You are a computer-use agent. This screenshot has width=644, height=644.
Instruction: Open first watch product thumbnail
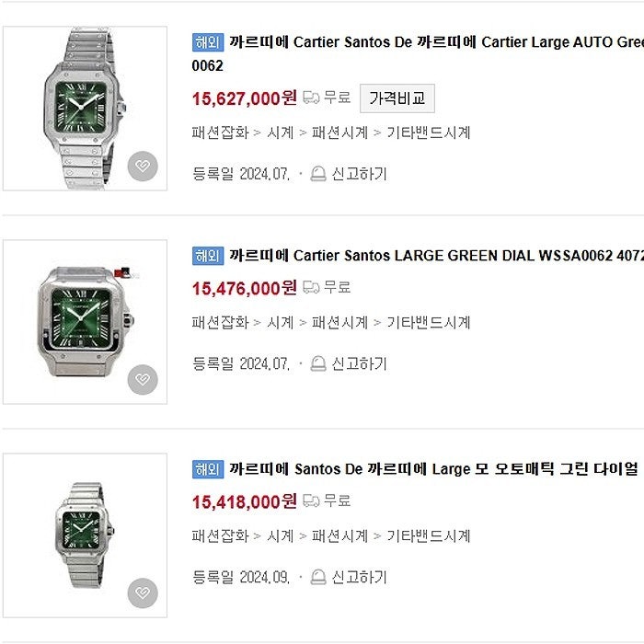tap(85, 109)
